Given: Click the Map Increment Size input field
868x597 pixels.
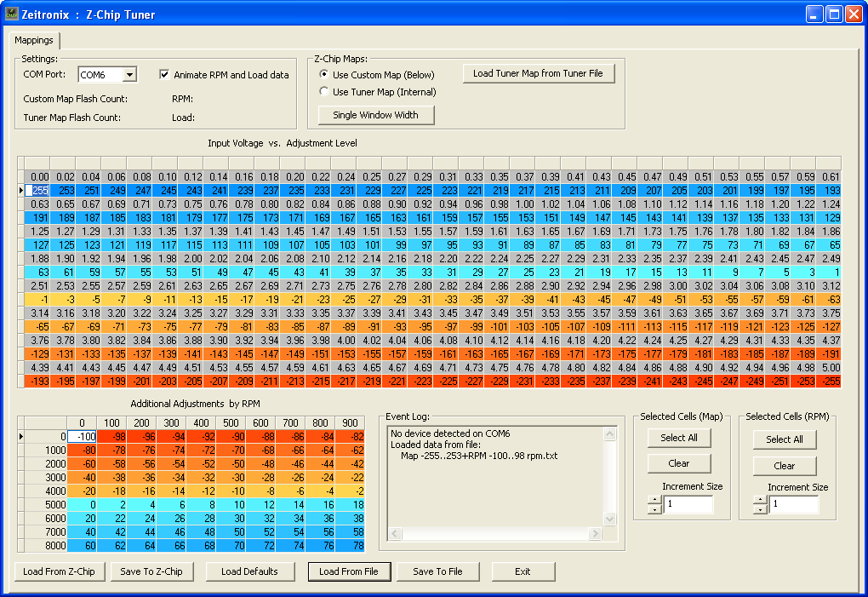Looking at the screenshot, I should click(688, 505).
